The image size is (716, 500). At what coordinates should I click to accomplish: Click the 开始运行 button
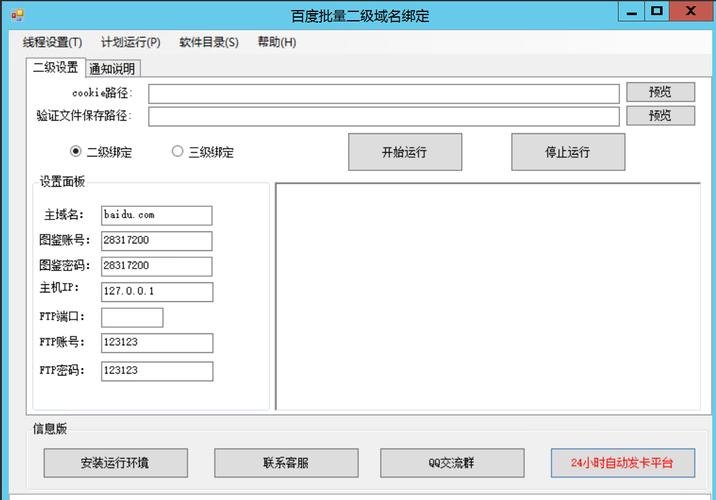[405, 152]
